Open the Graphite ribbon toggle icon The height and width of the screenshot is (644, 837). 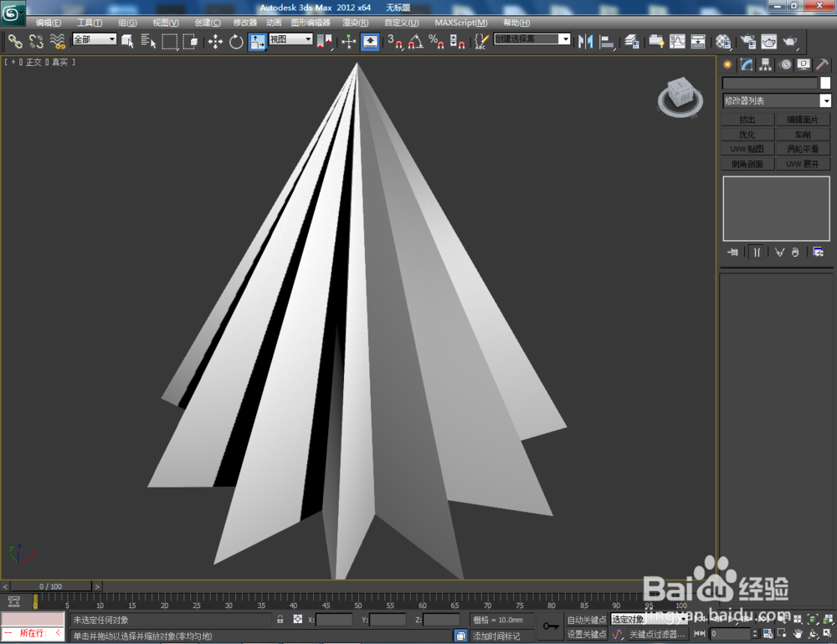(656, 42)
